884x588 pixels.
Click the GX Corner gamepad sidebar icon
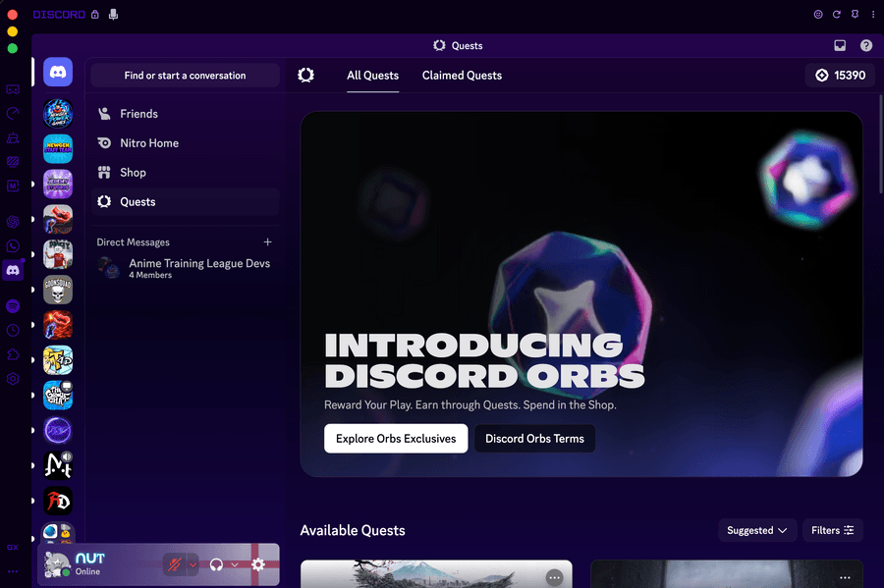point(13,89)
